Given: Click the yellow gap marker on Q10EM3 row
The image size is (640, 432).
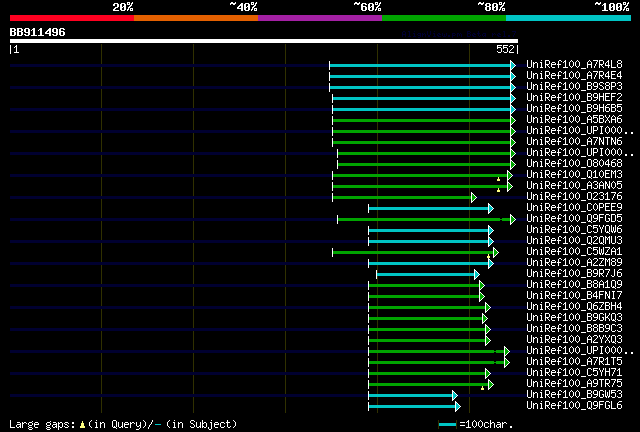Looking at the screenshot, I should (x=498, y=179).
